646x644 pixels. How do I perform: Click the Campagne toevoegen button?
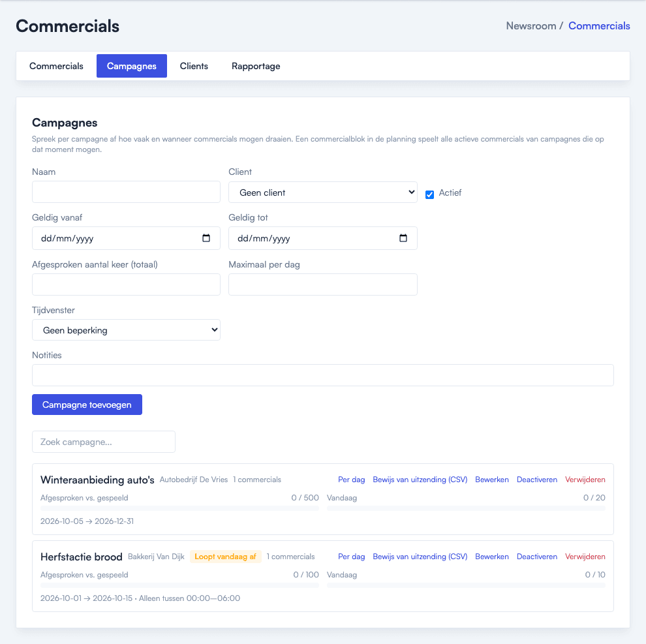click(87, 405)
